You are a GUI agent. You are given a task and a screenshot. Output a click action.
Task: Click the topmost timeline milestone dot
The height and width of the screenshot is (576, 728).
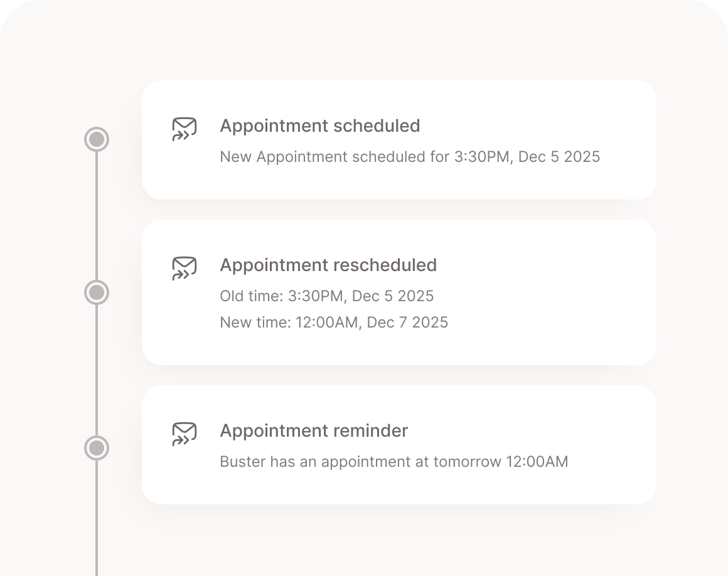97,139
